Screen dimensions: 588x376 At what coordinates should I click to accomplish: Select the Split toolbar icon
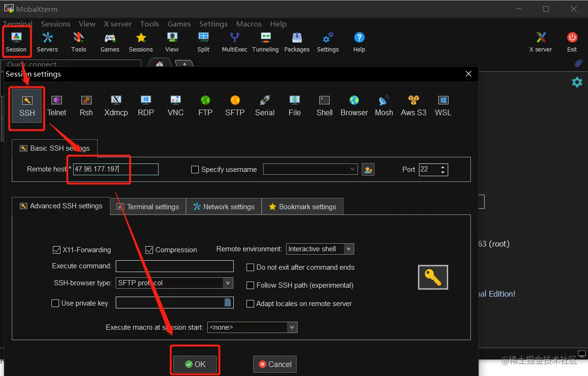pyautogui.click(x=204, y=42)
